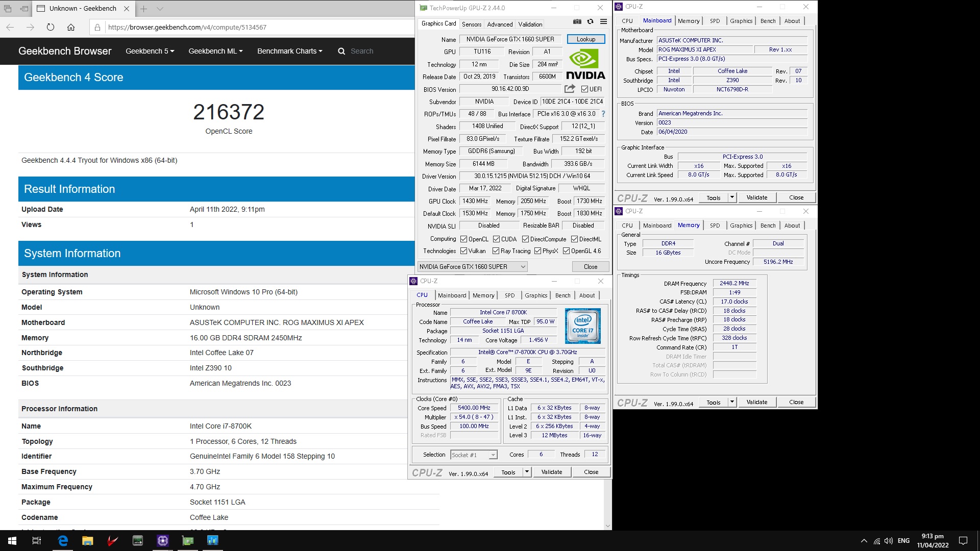Toggle Vulkan checkbox

463,251
